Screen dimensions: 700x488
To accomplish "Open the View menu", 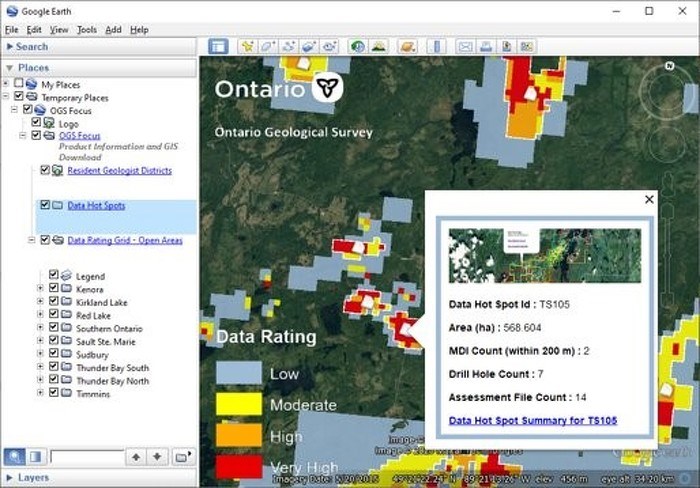I will (x=59, y=30).
